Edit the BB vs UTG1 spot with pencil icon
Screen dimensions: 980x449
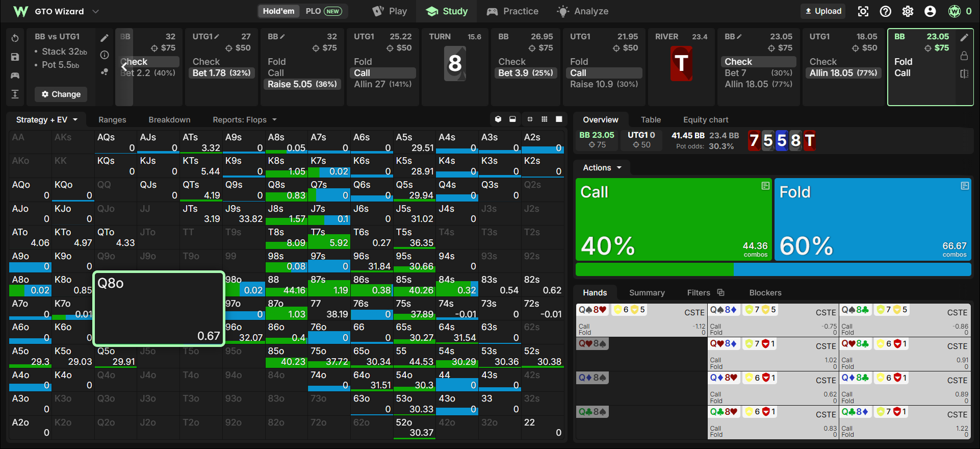click(105, 38)
